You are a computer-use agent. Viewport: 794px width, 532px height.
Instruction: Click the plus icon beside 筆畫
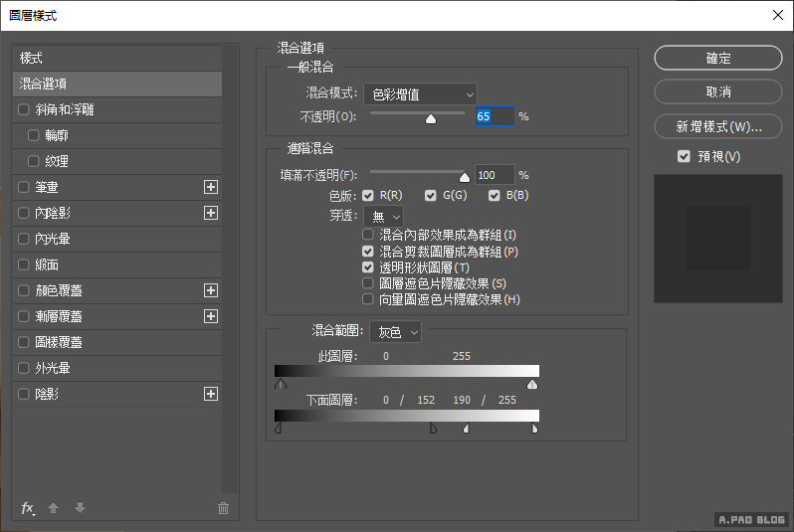[x=210, y=187]
